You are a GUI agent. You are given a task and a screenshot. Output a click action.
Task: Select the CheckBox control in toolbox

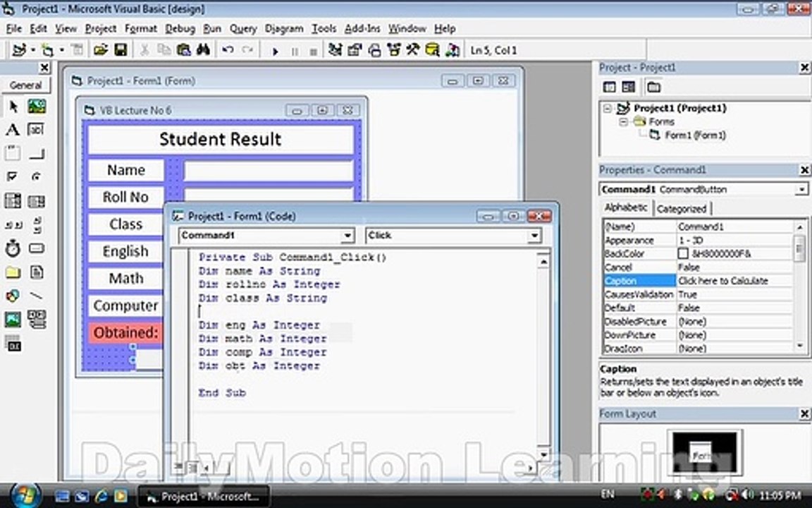13,176
